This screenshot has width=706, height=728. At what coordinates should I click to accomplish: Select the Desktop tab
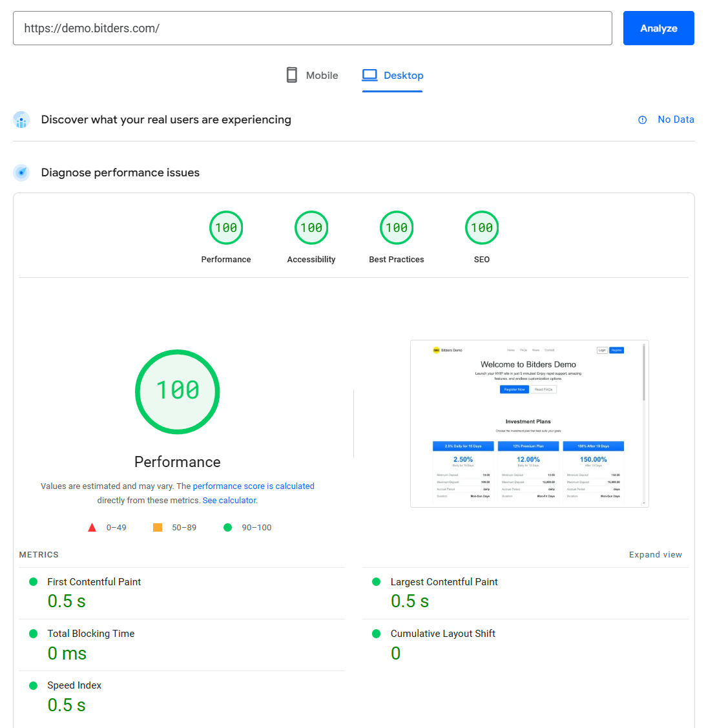pyautogui.click(x=392, y=75)
